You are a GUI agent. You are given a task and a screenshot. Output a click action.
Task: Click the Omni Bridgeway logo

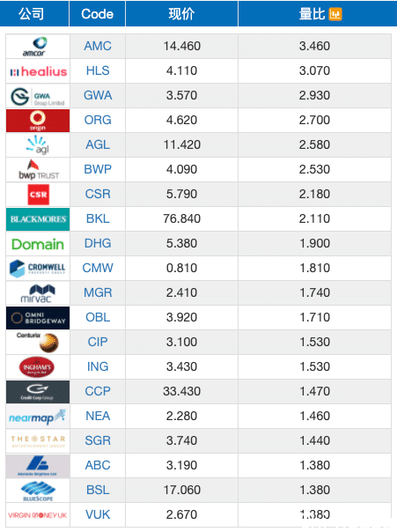pyautogui.click(x=38, y=318)
